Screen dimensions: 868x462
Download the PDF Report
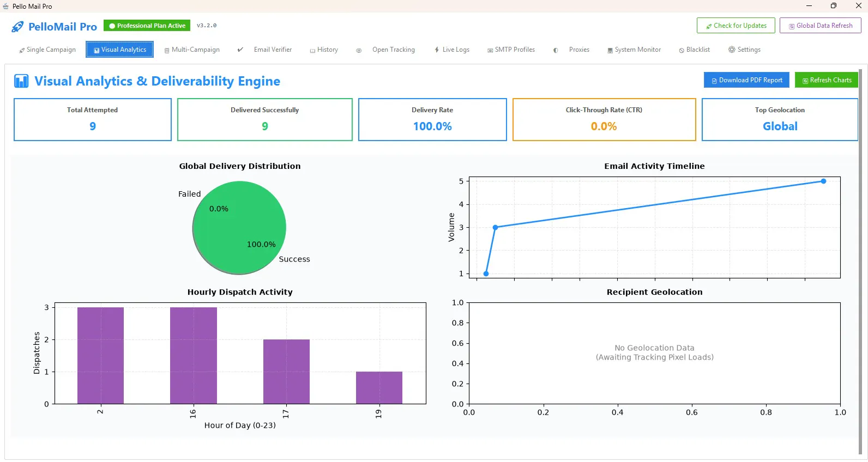[x=747, y=80]
